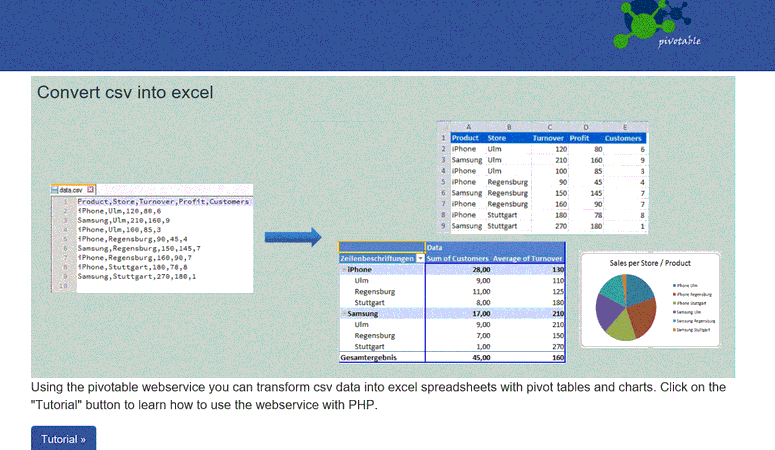Image resolution: width=775 pixels, height=450 pixels.
Task: Select the data.csv file tab
Action: 73,189
